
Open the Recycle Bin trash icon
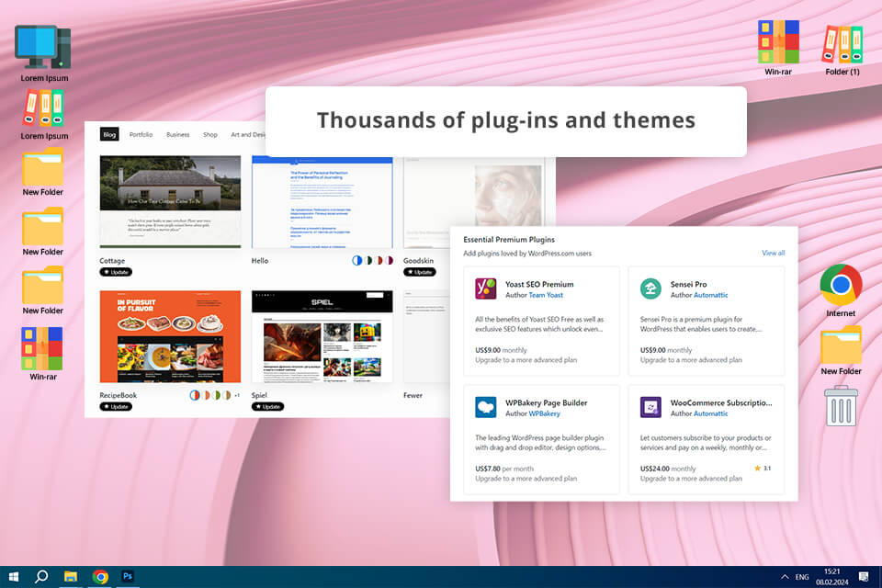click(841, 406)
